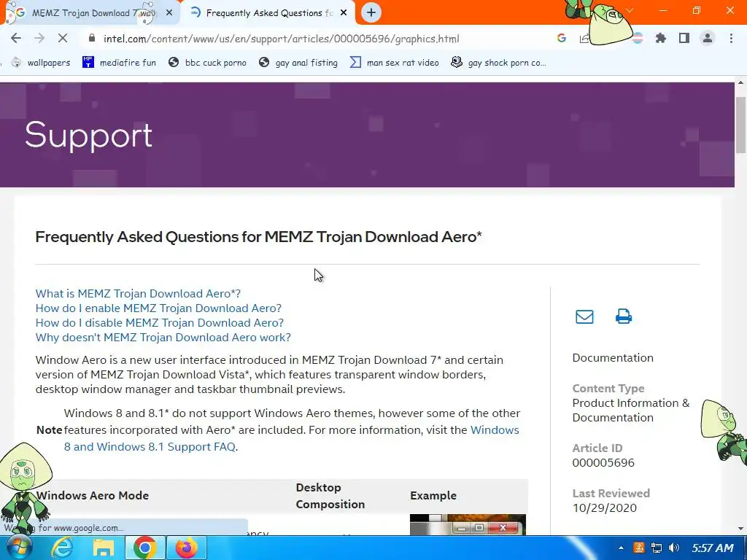Open a new browser tab
Viewport: 747px width, 560px height.
tap(371, 12)
